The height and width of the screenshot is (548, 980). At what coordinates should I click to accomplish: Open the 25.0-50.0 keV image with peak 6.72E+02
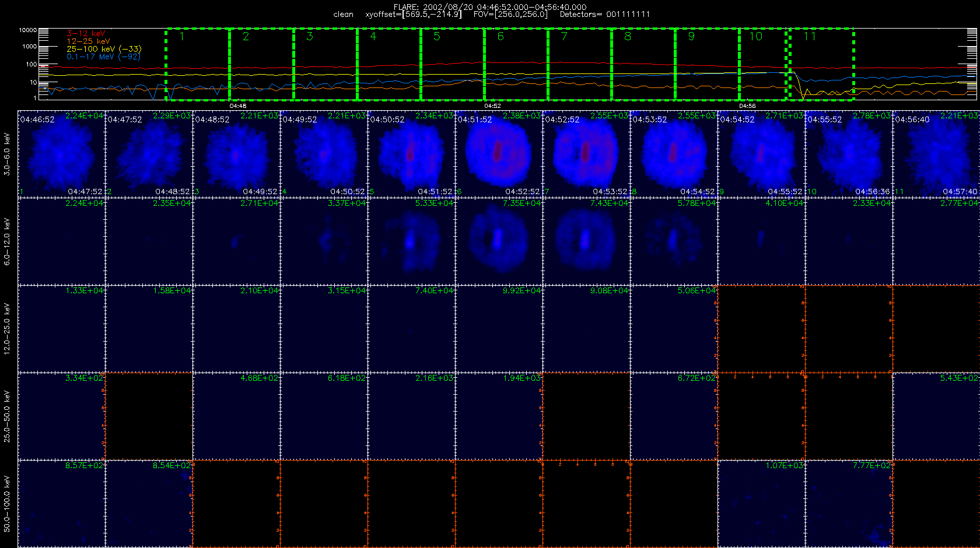674,416
